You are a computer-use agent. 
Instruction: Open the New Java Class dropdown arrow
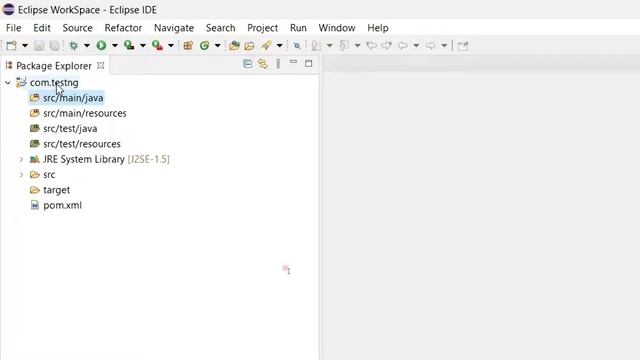[x=218, y=46]
